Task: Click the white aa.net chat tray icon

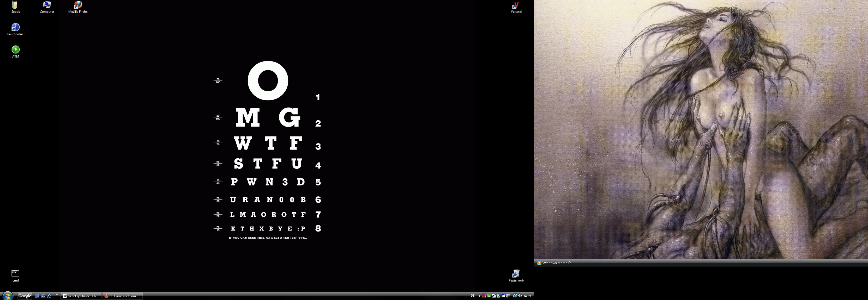Action: [494, 296]
